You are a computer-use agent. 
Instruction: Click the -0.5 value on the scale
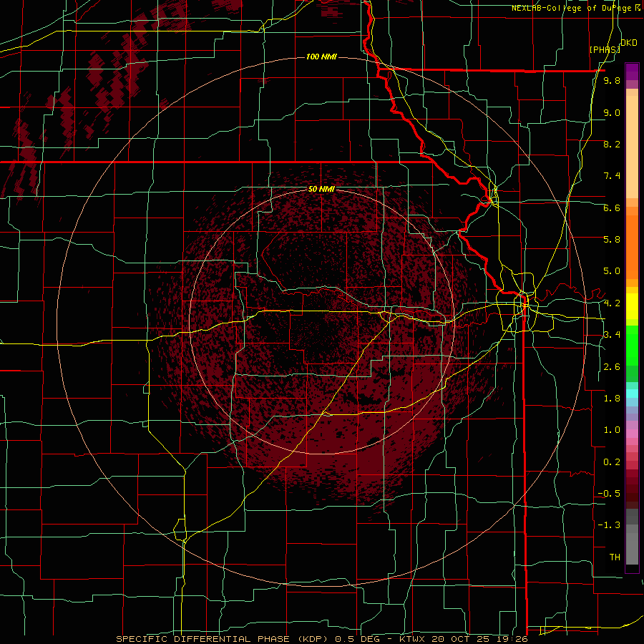pos(609,494)
